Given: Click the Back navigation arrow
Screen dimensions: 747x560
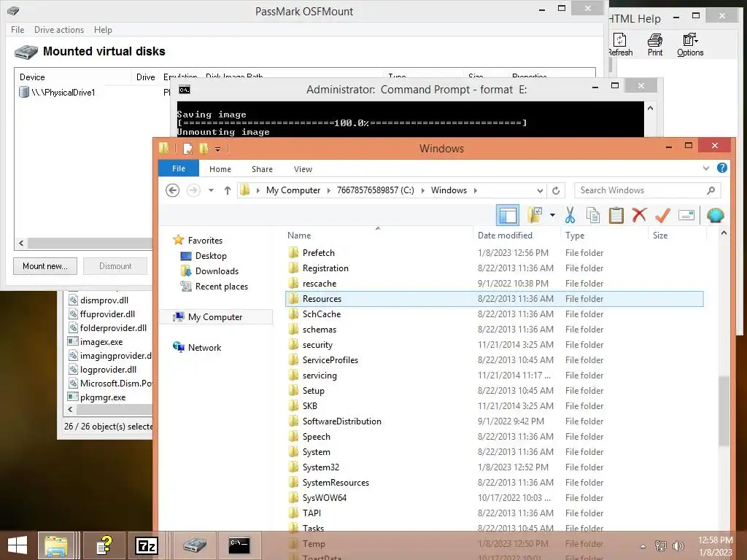Looking at the screenshot, I should pyautogui.click(x=172, y=190).
